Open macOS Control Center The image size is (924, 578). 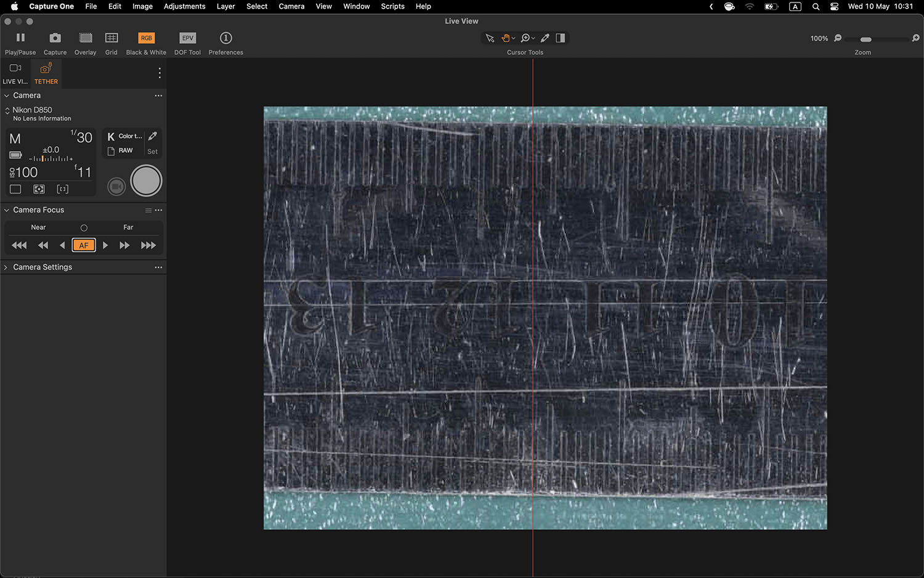(x=834, y=6)
